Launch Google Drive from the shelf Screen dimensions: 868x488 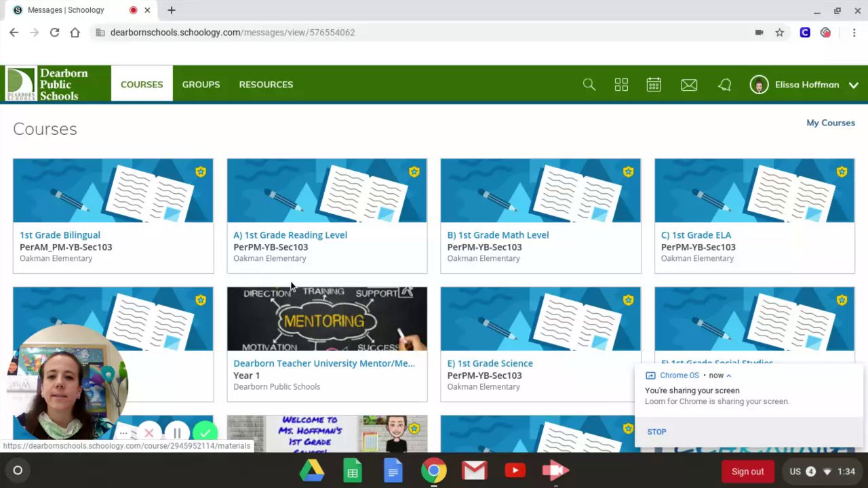[x=312, y=471]
